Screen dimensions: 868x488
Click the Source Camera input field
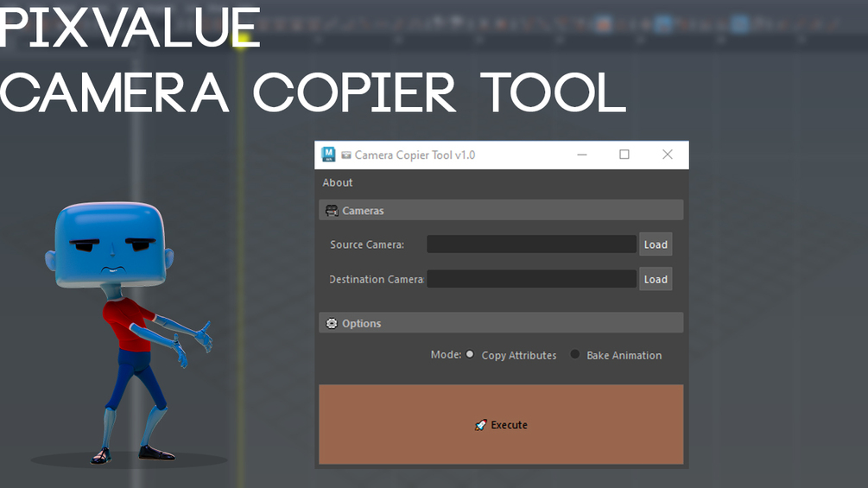pos(531,244)
